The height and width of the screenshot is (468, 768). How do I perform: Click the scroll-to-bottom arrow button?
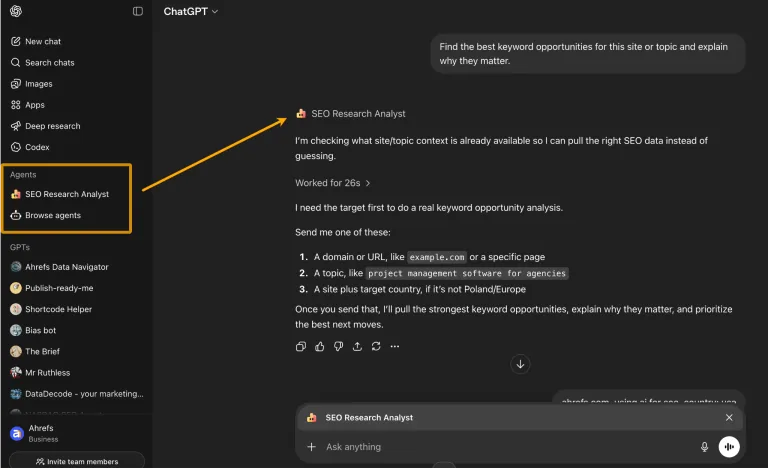click(x=520, y=364)
